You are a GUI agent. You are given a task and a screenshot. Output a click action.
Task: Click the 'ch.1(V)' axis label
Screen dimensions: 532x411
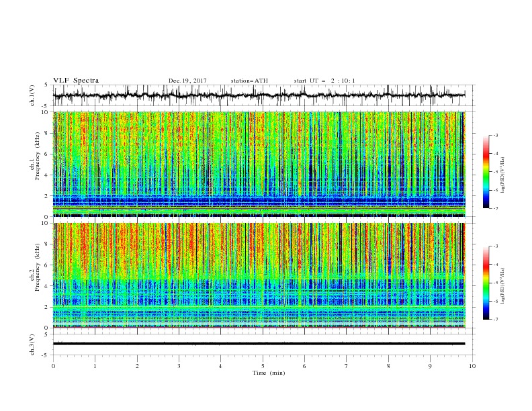point(32,95)
